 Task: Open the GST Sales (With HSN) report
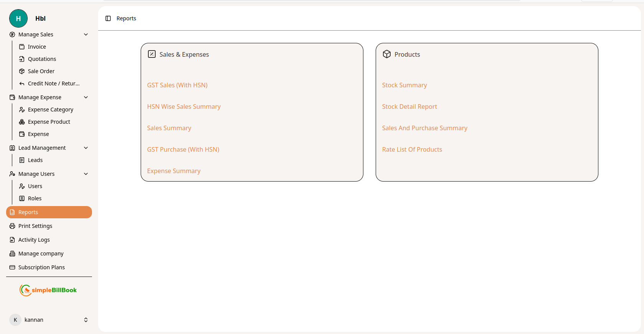(177, 85)
